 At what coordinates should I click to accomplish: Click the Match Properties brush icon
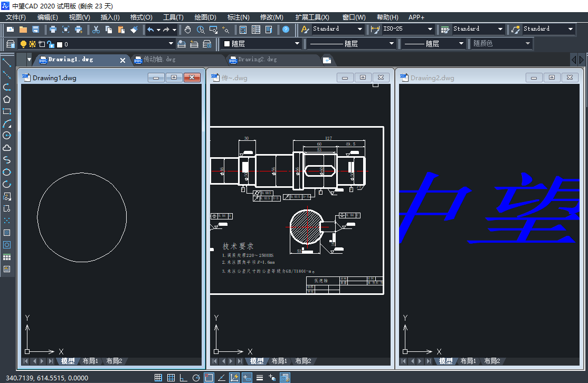tap(134, 30)
